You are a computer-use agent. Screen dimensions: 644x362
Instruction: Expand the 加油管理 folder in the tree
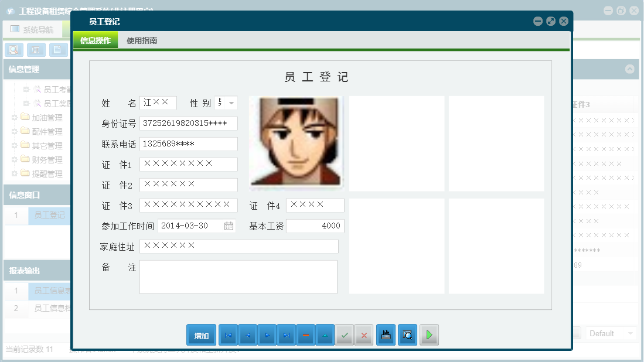point(15,118)
